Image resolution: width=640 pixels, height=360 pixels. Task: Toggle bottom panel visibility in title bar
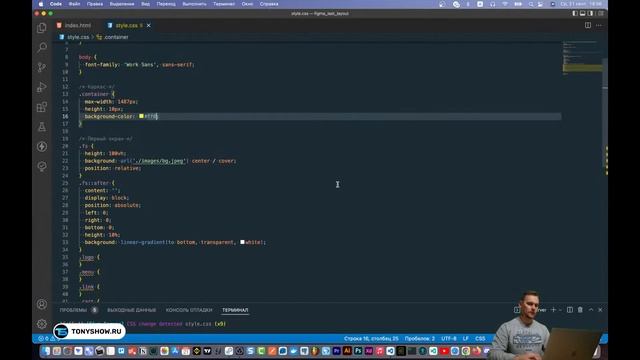(x=582, y=13)
